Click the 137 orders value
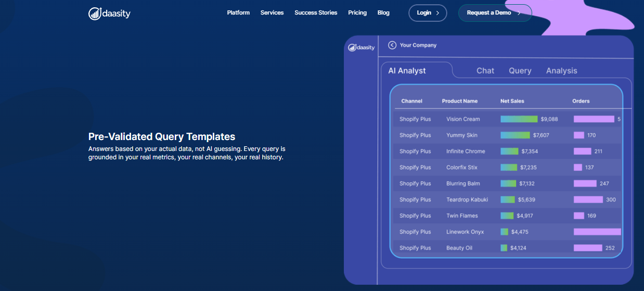 [x=589, y=168]
